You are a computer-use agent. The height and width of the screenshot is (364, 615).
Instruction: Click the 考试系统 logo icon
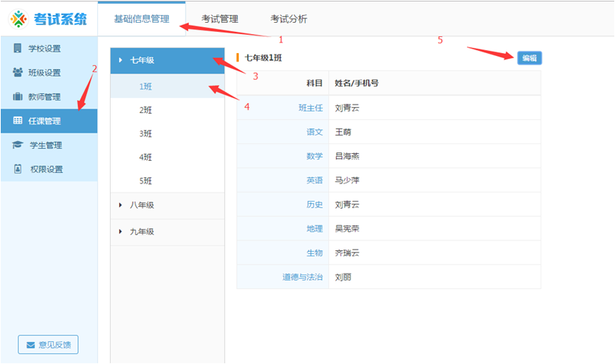(18, 19)
